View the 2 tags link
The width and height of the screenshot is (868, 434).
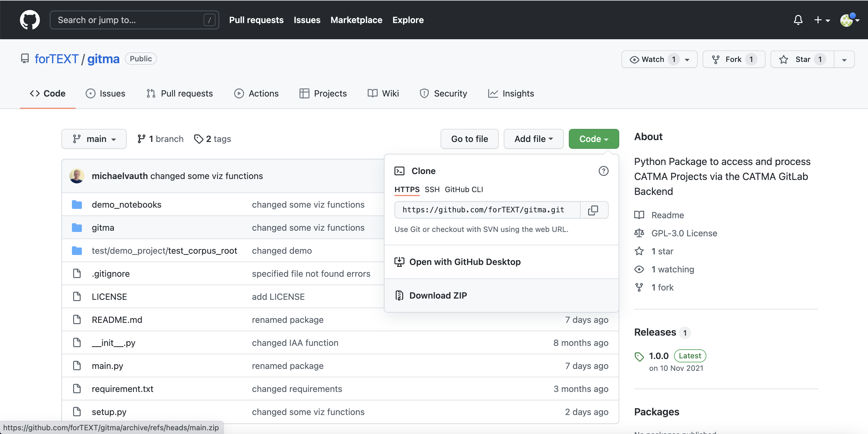coord(212,139)
